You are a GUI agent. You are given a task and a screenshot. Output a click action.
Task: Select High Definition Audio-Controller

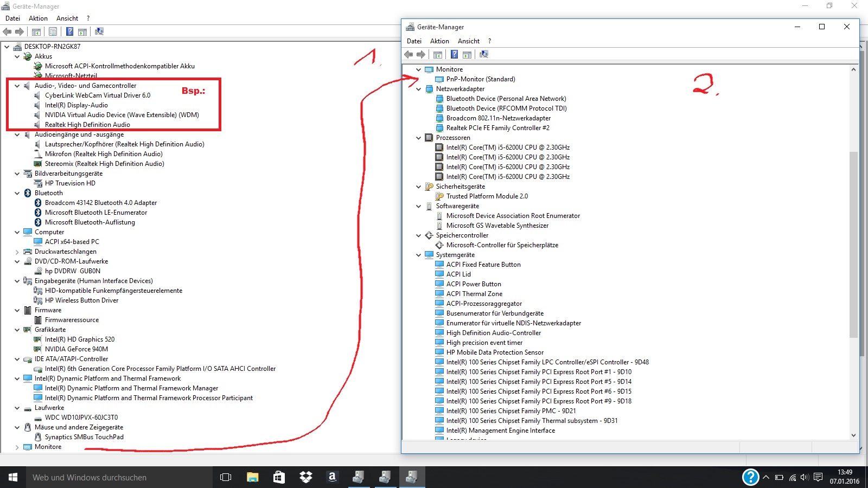point(494,333)
